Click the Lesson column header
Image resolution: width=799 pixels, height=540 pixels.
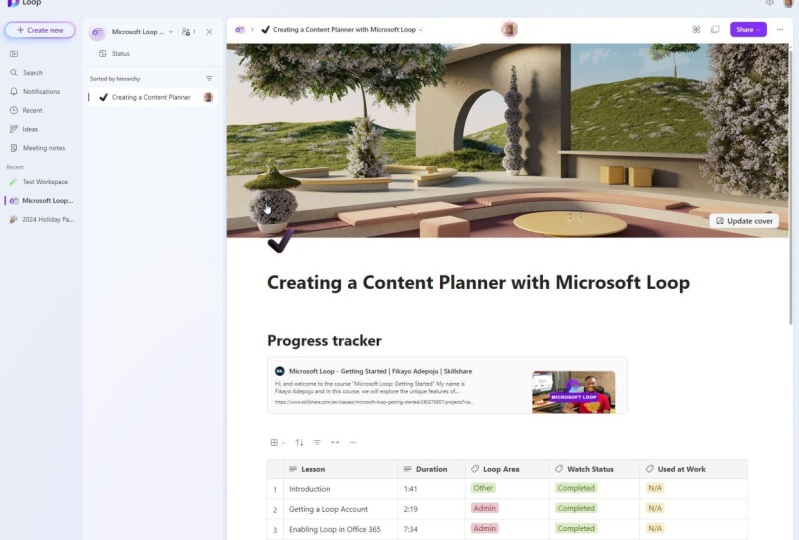pyautogui.click(x=340, y=469)
